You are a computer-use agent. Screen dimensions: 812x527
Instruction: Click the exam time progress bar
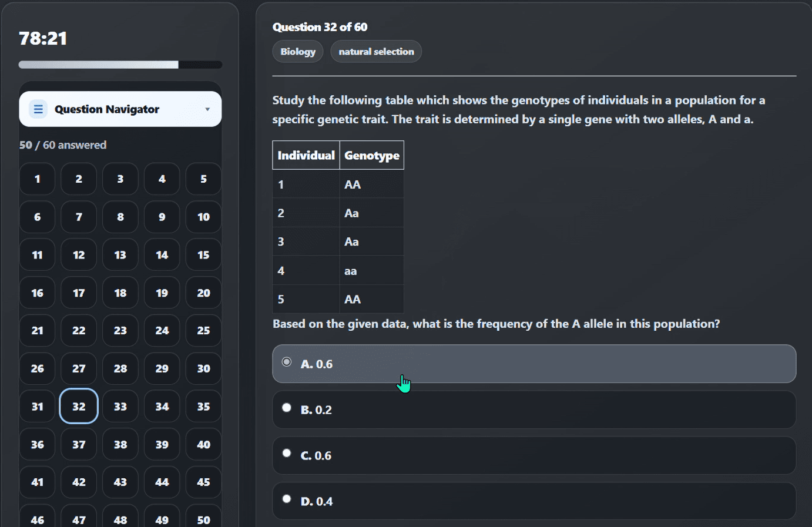[120, 65]
